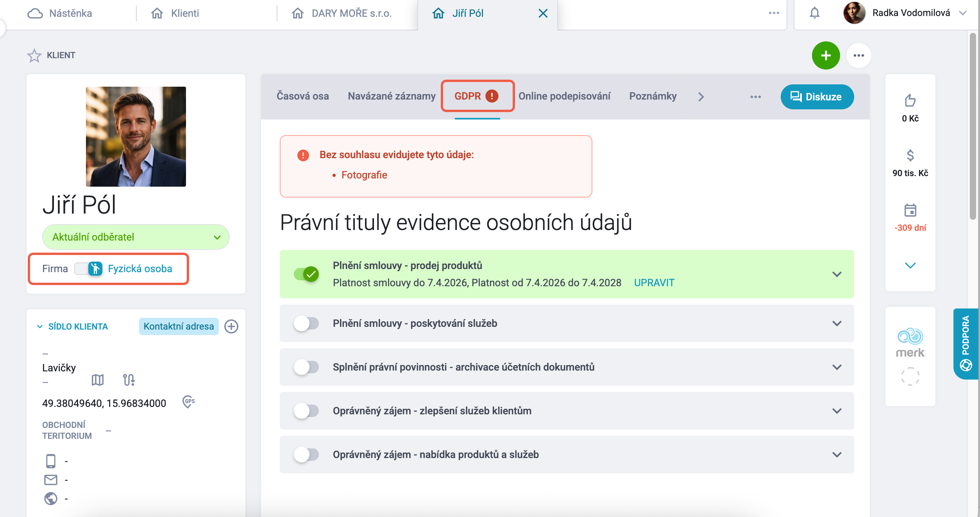Toggle Firma / Fyzická osoba switch
This screenshot has height=517, width=980.
pyautogui.click(x=89, y=269)
